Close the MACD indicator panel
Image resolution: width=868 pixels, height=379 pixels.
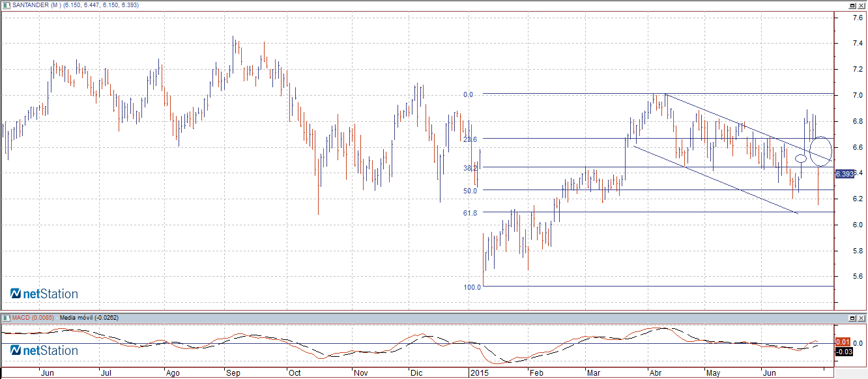(861, 317)
